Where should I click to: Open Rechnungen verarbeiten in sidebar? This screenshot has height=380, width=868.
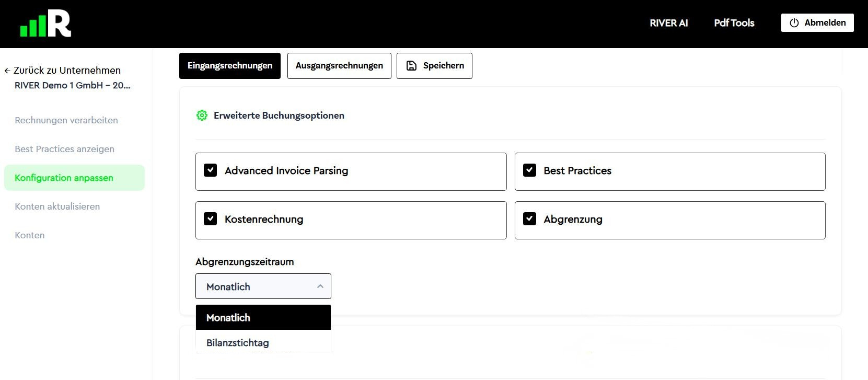coord(66,120)
